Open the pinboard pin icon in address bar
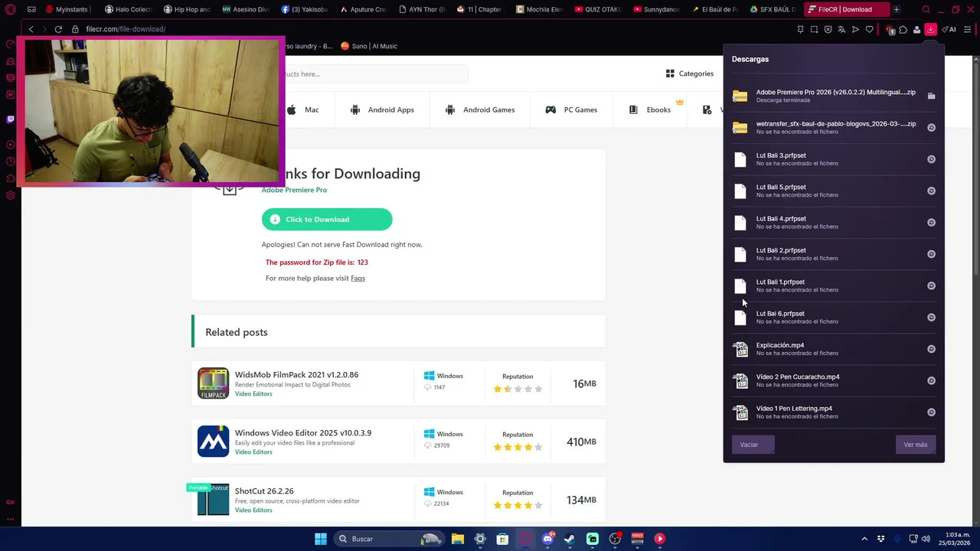Screen dimensions: 980x551 click(x=800, y=29)
